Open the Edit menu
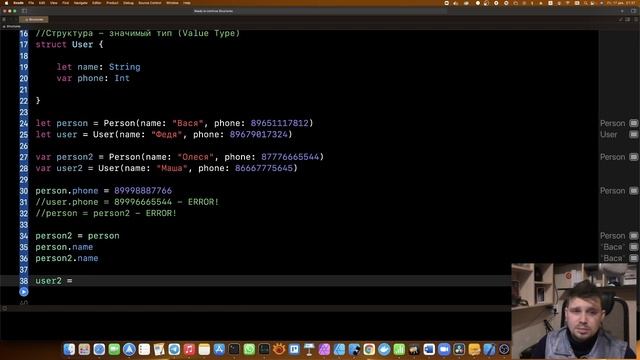This screenshot has height=360, width=640. tap(42, 3)
